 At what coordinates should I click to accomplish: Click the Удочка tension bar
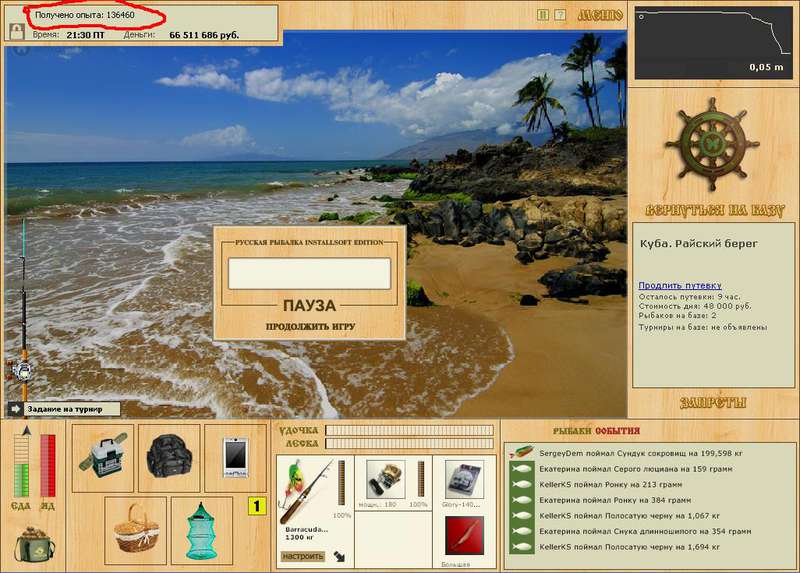(409, 431)
